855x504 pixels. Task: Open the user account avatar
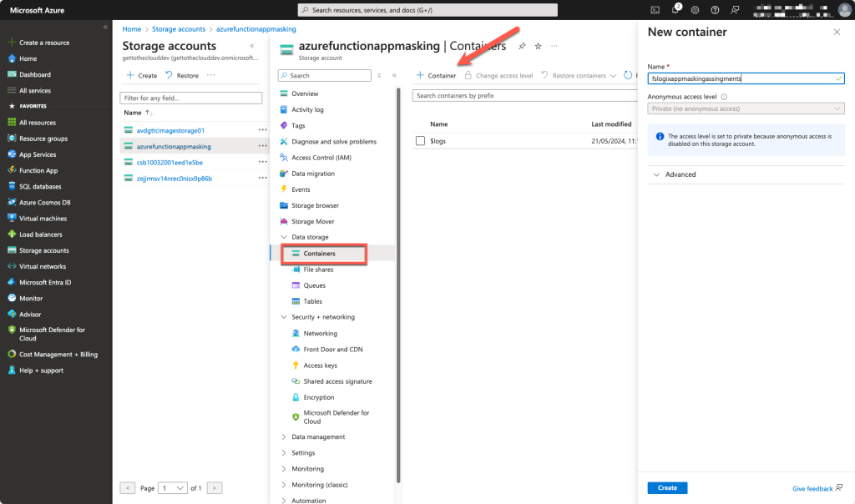click(x=844, y=10)
